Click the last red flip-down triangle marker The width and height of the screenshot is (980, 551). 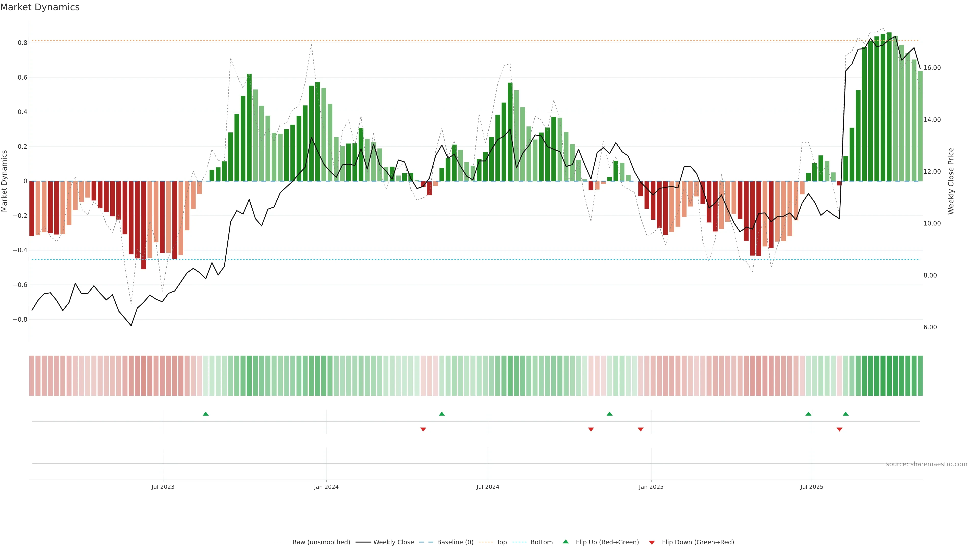pyautogui.click(x=840, y=429)
